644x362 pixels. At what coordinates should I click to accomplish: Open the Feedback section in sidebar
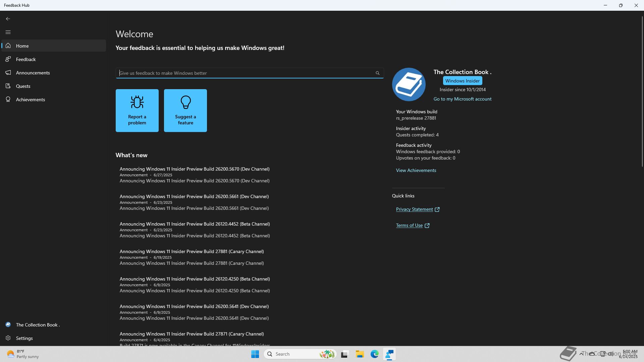pyautogui.click(x=26, y=59)
